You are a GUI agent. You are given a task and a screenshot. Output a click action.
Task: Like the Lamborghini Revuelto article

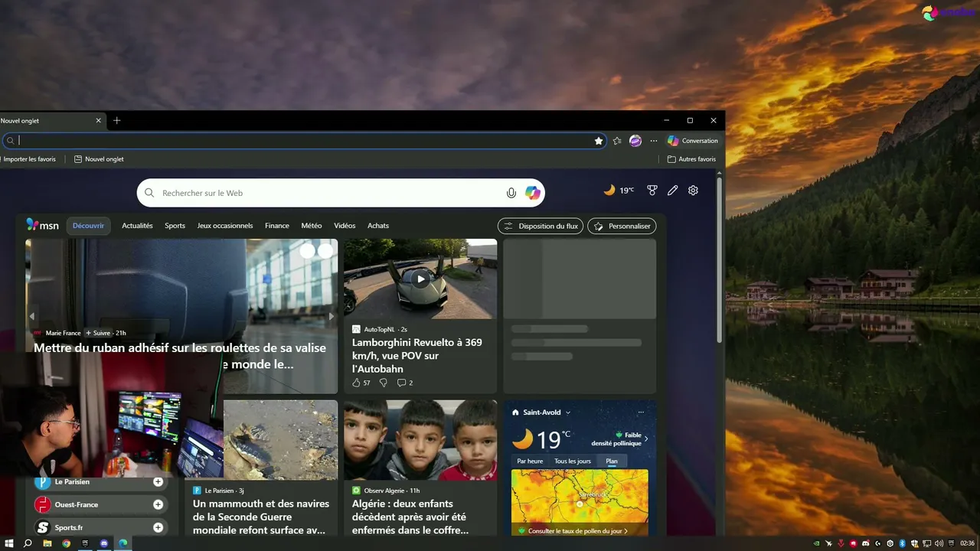tap(361, 383)
